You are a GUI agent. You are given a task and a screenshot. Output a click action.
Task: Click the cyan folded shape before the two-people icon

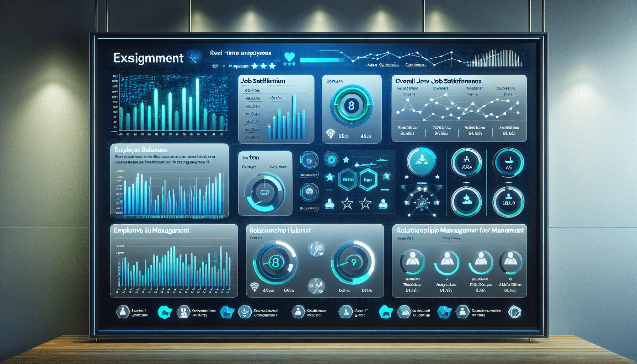(165, 312)
